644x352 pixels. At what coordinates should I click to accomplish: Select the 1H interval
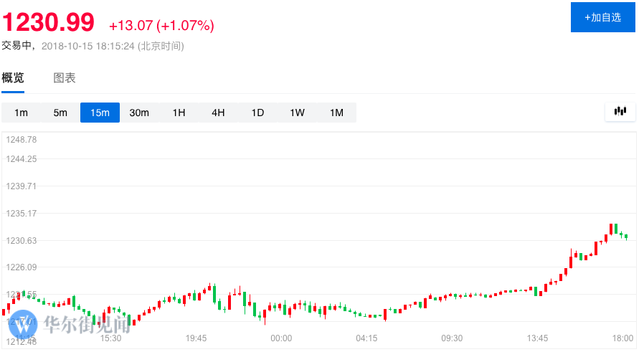pyautogui.click(x=179, y=113)
